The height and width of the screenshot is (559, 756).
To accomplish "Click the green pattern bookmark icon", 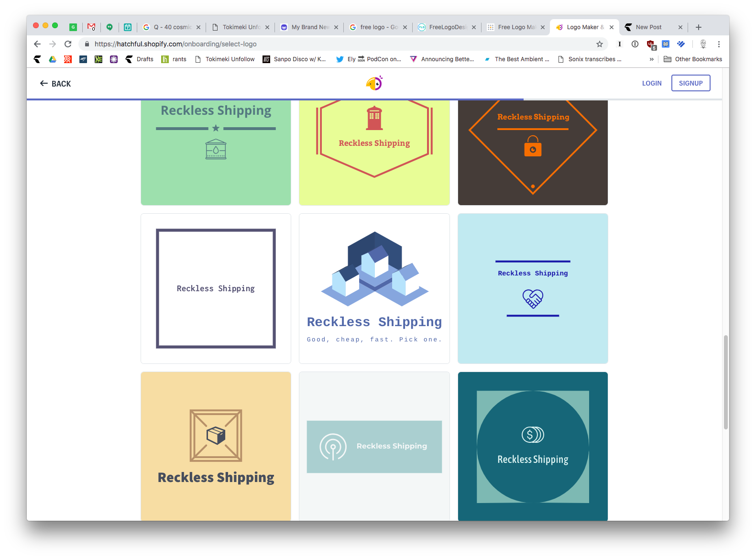I will tap(99, 59).
